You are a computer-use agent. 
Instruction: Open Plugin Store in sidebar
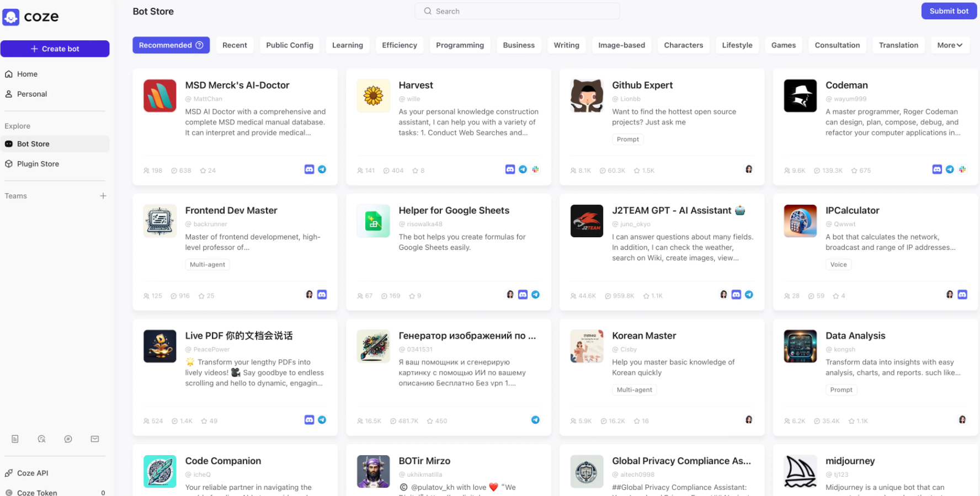tap(55, 164)
